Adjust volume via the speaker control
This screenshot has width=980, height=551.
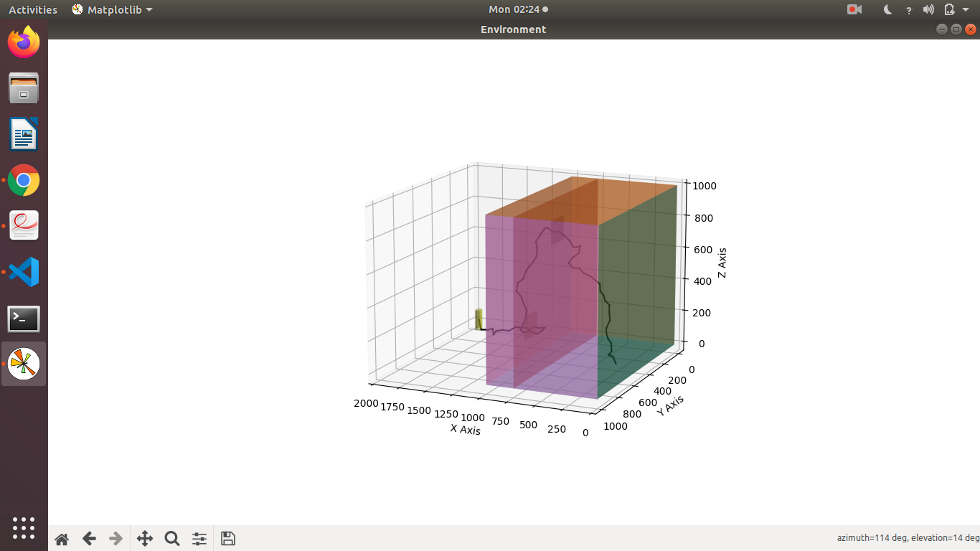coord(928,9)
